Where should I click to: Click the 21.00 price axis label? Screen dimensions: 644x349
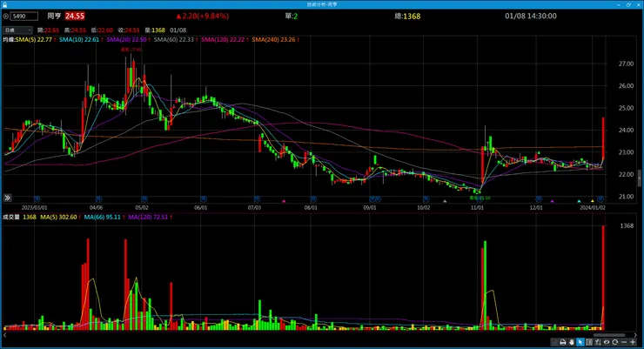626,197
